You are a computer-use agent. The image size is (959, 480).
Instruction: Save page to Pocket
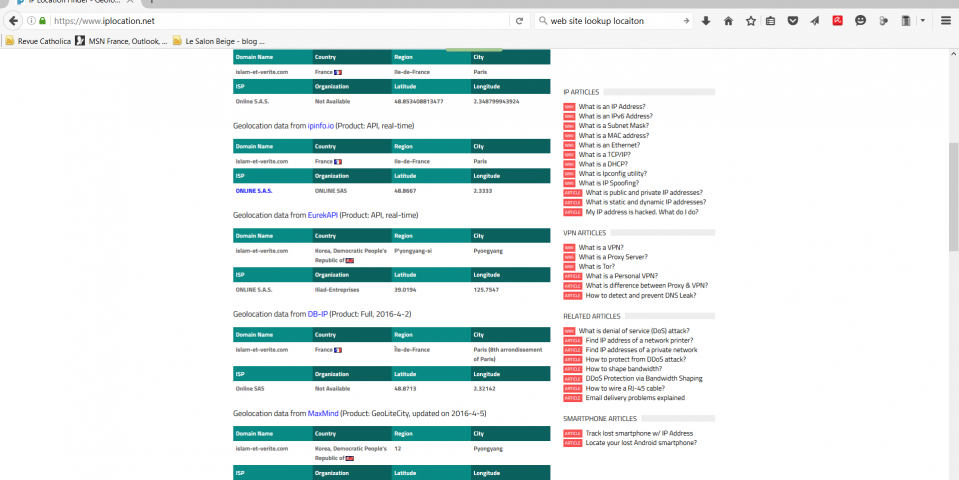[793, 21]
